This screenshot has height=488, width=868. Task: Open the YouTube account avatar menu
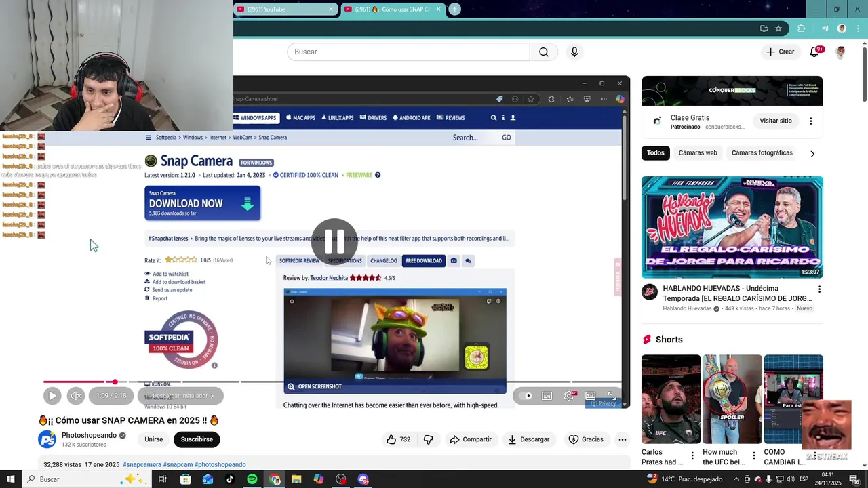[x=841, y=52]
